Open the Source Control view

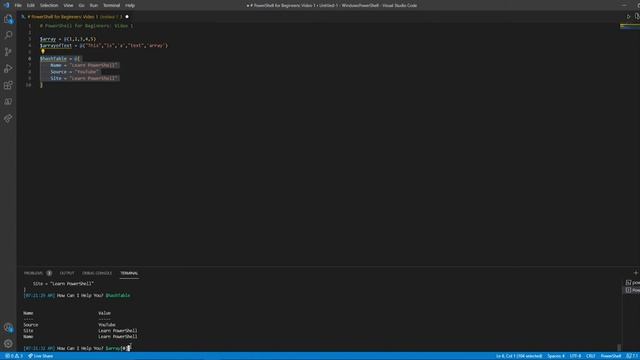coord(8,52)
